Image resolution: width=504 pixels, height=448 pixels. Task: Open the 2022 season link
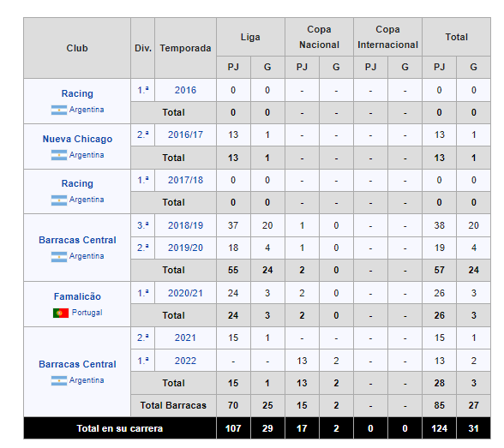(185, 361)
